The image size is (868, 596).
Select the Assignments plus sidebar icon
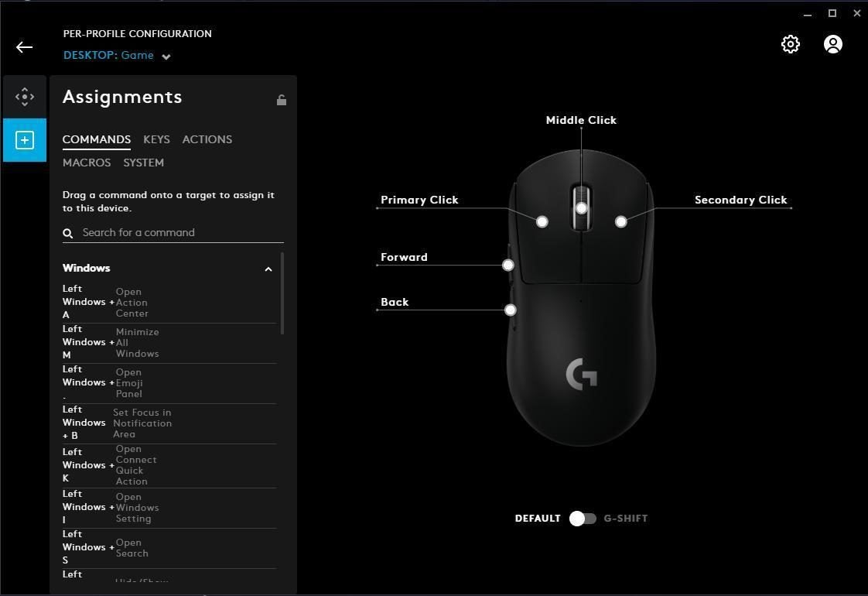pos(24,140)
